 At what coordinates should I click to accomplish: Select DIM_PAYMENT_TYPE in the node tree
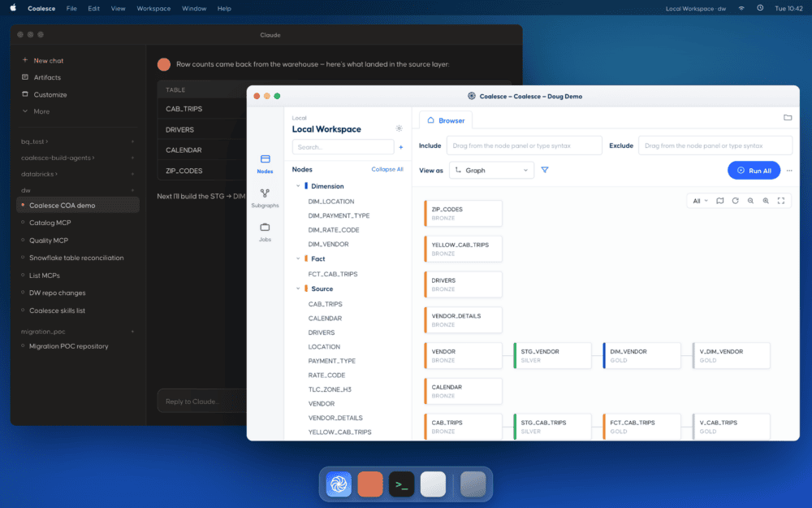(339, 215)
